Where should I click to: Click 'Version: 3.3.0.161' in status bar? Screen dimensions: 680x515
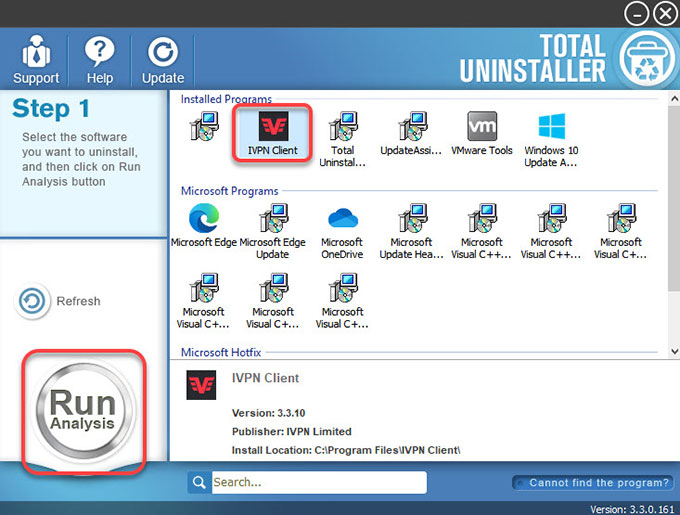pyautogui.click(x=632, y=509)
